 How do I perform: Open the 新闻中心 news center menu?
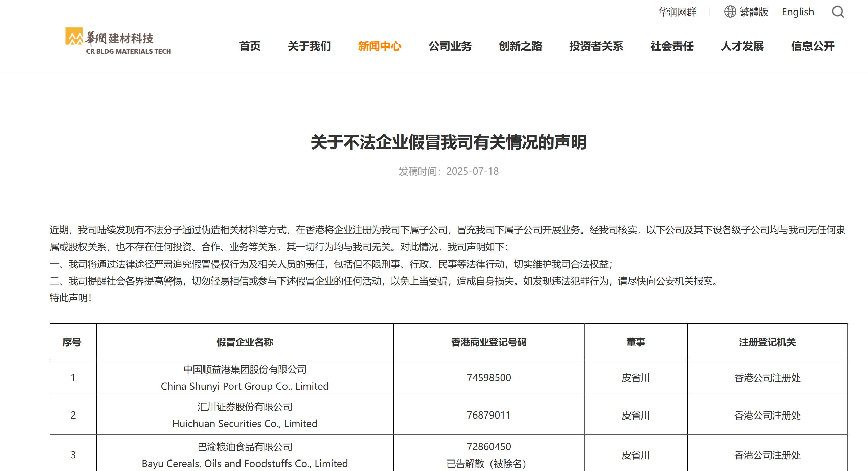(380, 46)
